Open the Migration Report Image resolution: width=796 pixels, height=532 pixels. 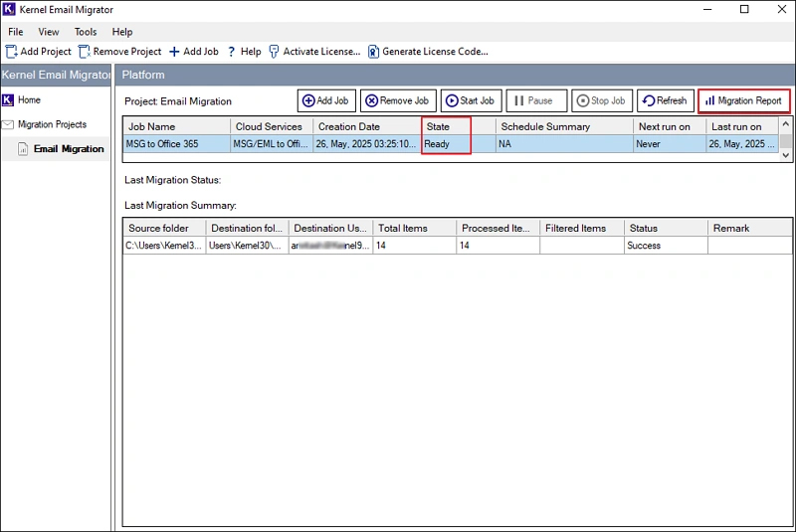[x=744, y=100]
